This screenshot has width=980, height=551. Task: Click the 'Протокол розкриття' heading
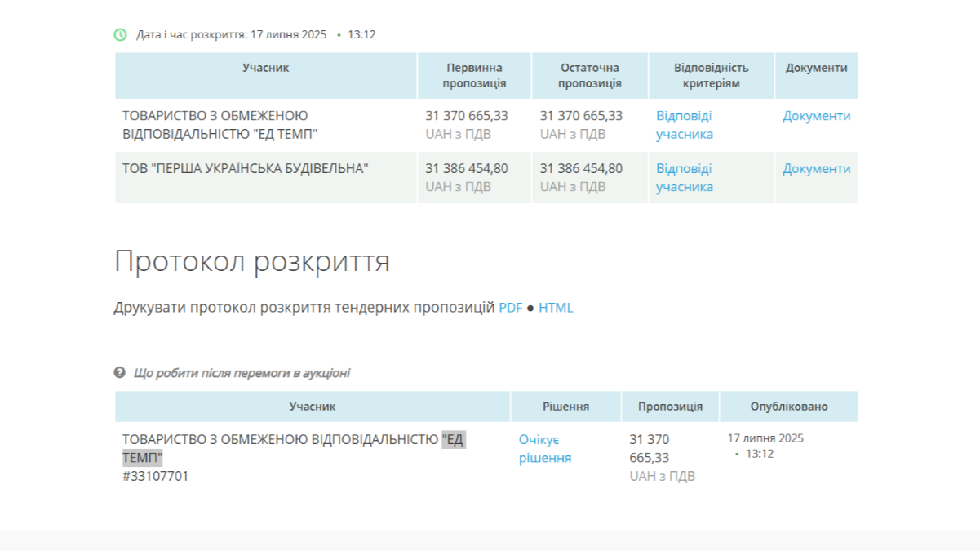click(x=252, y=261)
